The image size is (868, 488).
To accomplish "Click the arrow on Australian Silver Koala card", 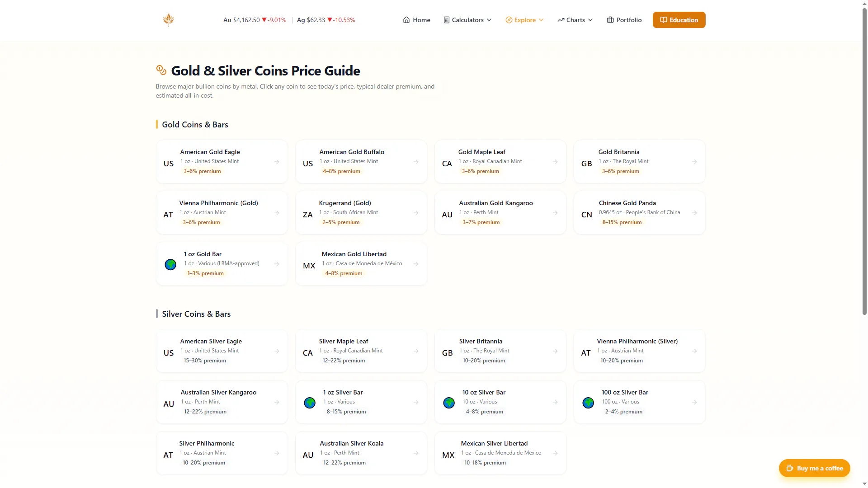I will [x=416, y=453].
